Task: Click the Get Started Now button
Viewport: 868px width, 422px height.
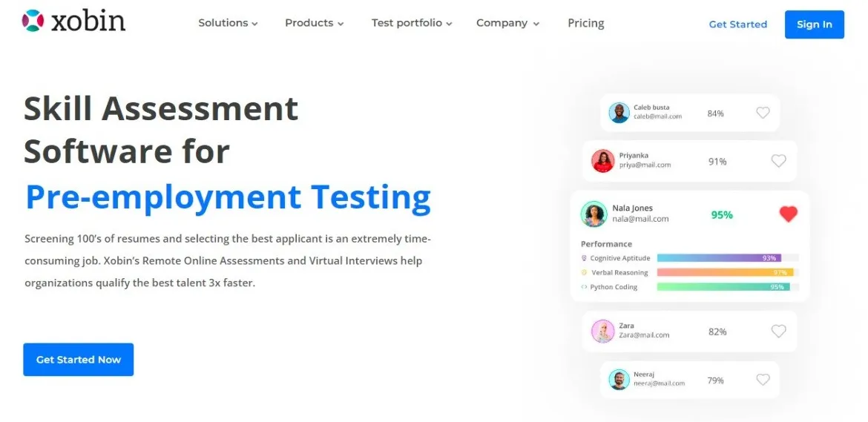Action: [x=78, y=360]
